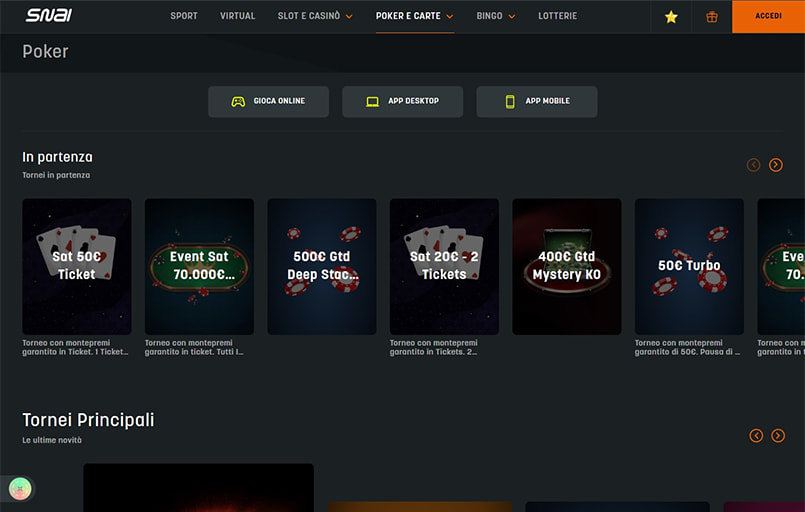
Task: Show previous items in Tornei Principali
Action: point(756,435)
